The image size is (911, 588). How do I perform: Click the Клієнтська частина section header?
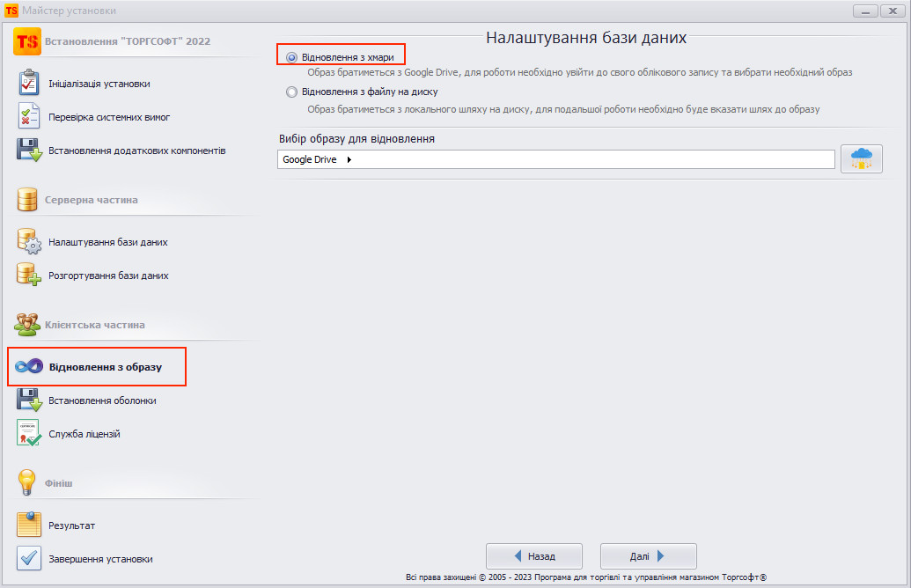point(95,325)
